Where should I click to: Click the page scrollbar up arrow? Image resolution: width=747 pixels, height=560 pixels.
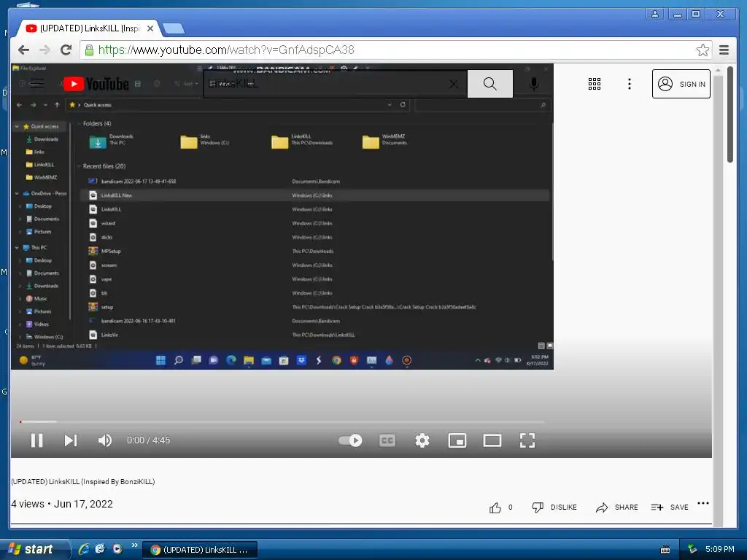pyautogui.click(x=718, y=70)
